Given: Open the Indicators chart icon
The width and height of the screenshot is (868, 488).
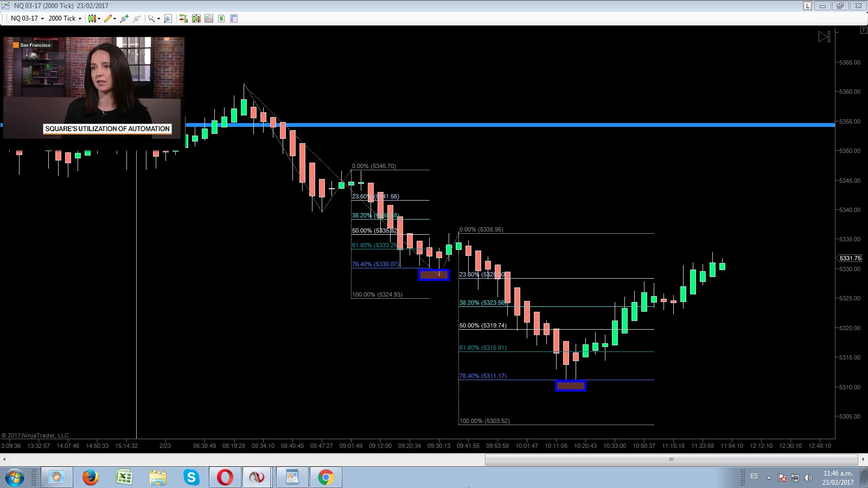Looking at the screenshot, I should [209, 18].
